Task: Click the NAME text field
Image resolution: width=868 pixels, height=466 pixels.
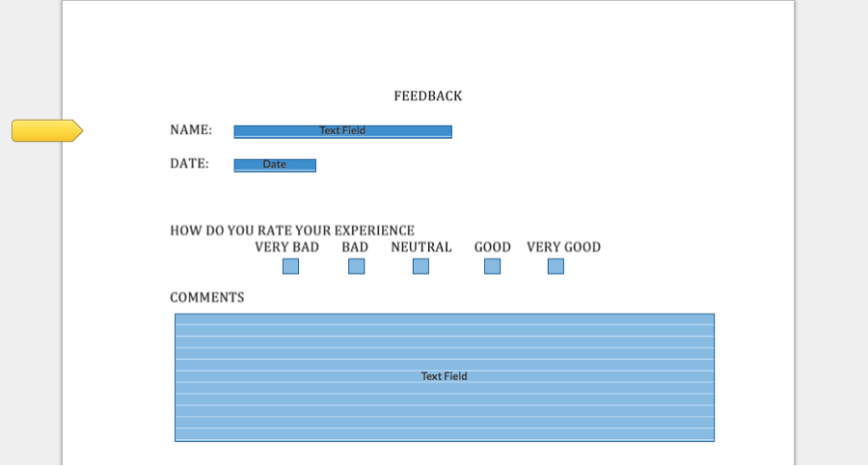Action: coord(342,131)
